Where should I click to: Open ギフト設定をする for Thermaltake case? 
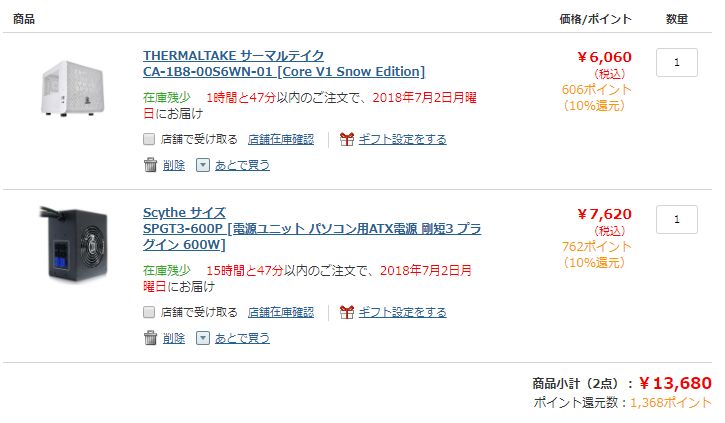402,139
